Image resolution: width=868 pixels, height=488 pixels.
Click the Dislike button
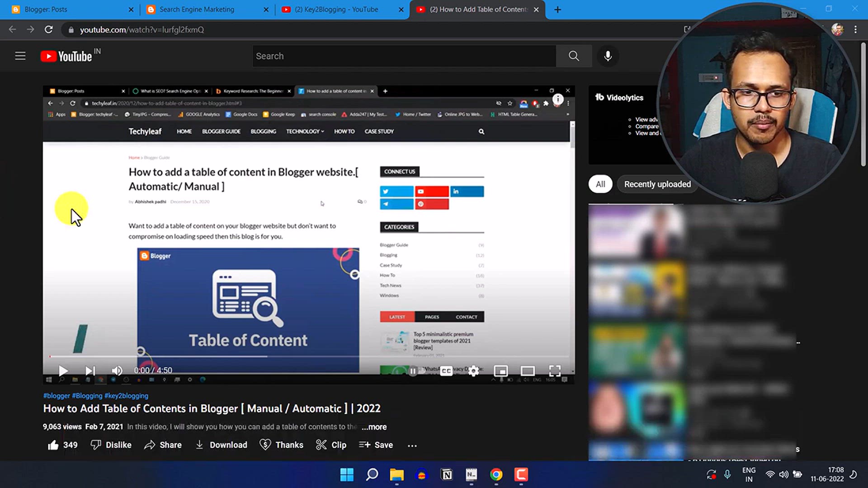tap(111, 445)
